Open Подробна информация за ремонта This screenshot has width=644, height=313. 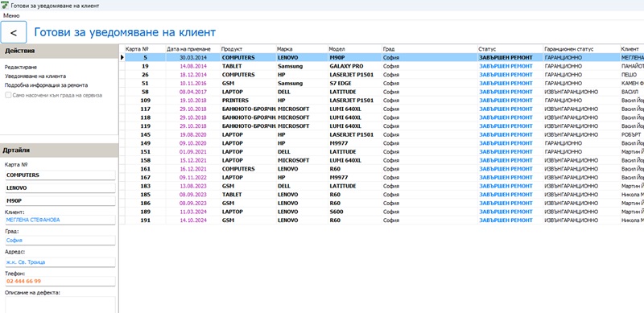click(47, 85)
